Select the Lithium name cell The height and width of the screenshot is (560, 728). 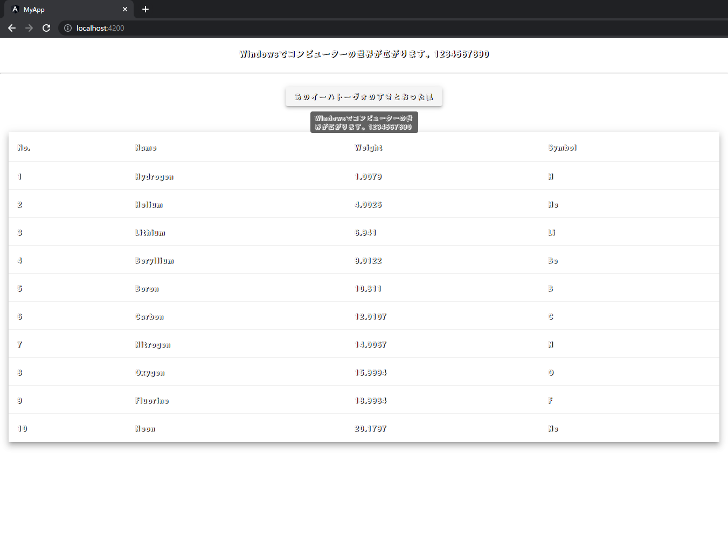(x=150, y=233)
